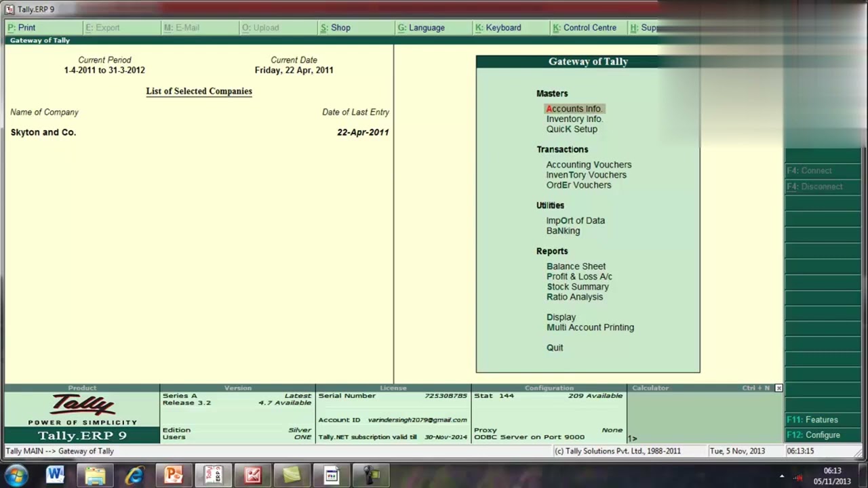868x488 pixels.
Task: Open the green sticky-note taskbar icon
Action: pos(292,474)
